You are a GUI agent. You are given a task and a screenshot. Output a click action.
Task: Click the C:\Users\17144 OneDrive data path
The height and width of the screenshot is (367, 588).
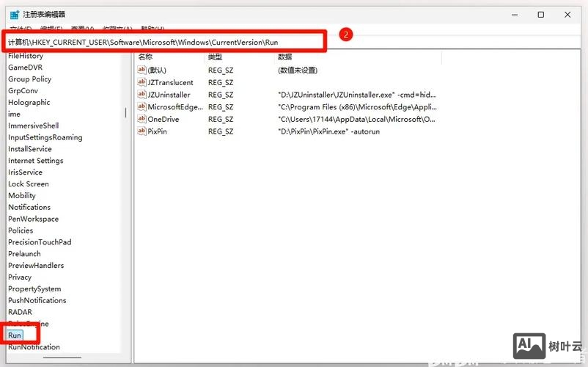pyautogui.click(x=356, y=120)
